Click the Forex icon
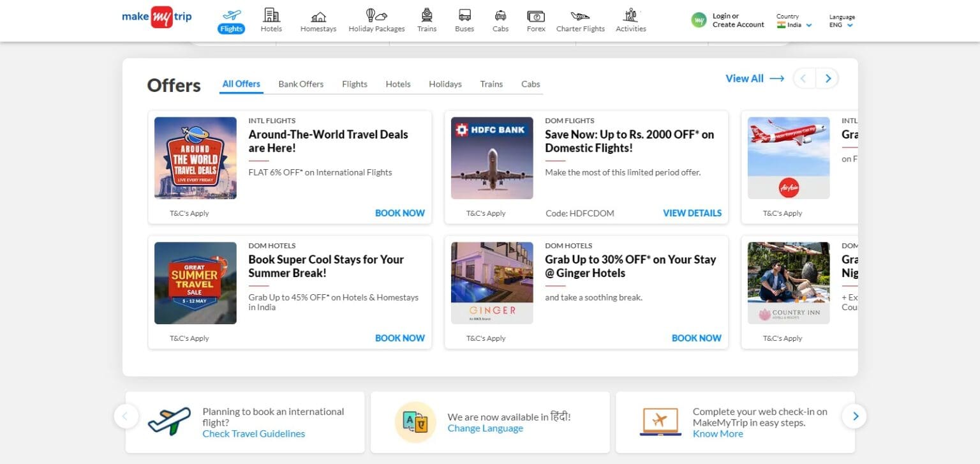980x464 pixels. (x=535, y=20)
